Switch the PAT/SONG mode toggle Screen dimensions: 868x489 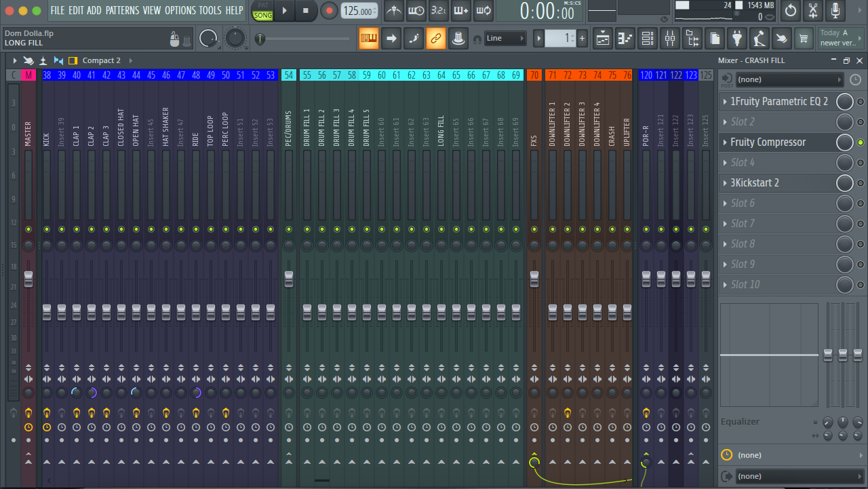tap(262, 11)
